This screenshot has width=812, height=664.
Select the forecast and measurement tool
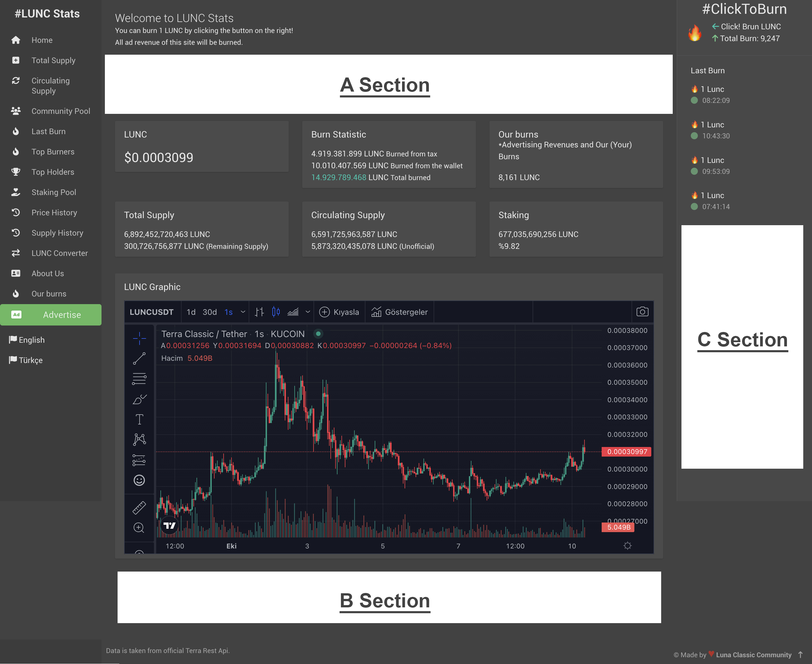point(139,460)
